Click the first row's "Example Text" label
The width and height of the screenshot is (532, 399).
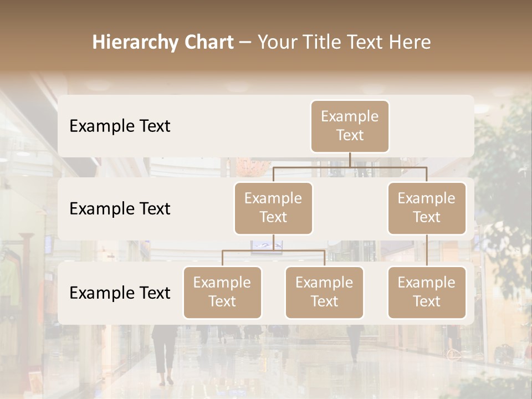pyautogui.click(x=120, y=126)
